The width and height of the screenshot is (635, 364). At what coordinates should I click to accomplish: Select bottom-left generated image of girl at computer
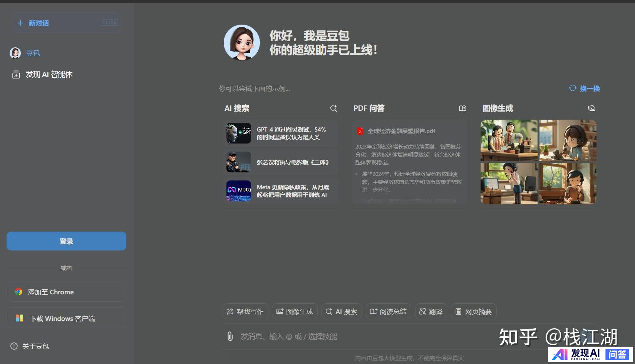coord(509,183)
